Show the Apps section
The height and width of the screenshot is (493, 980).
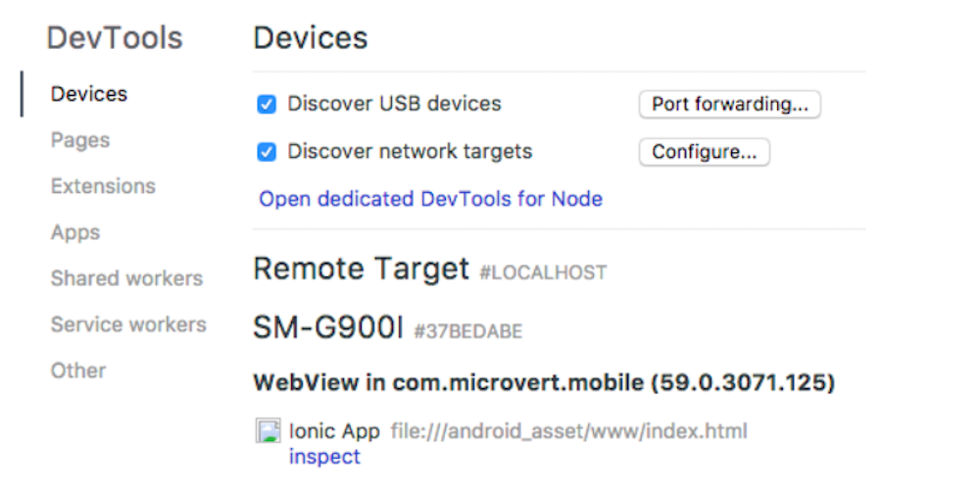pos(75,232)
